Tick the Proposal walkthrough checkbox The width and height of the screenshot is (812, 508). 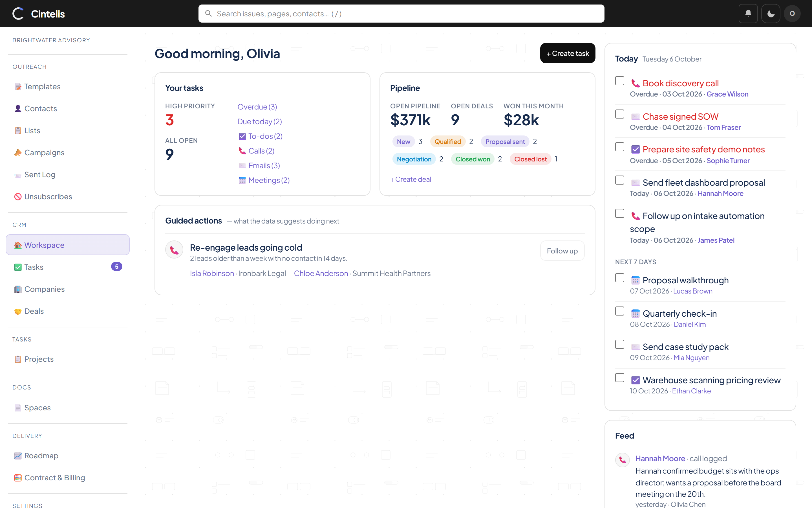click(x=619, y=278)
